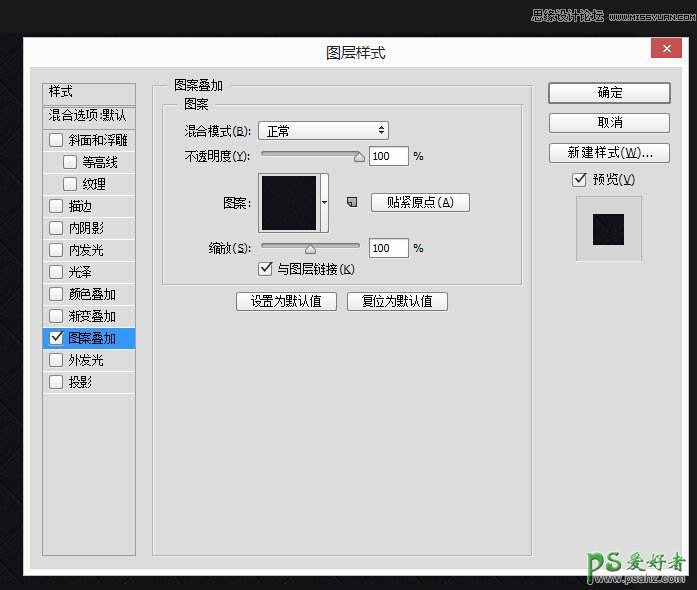Uncheck the 图案叠加 checkbox

pos(56,338)
